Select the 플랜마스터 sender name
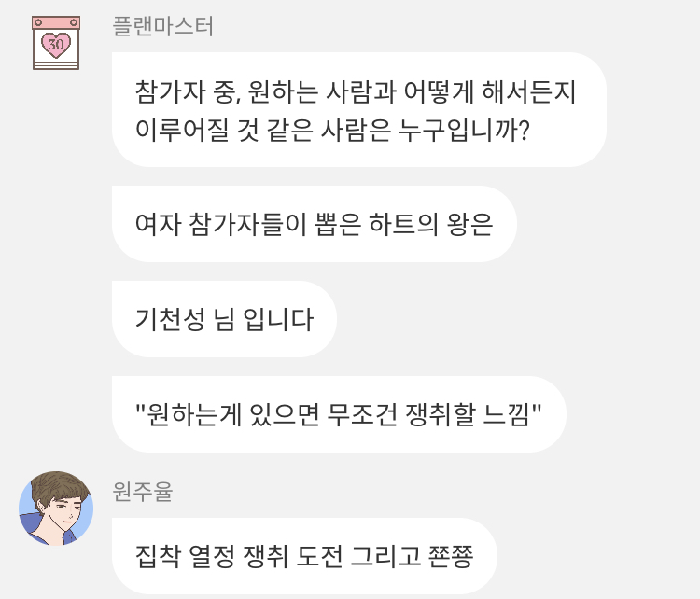The image size is (700, 599). coord(163,26)
